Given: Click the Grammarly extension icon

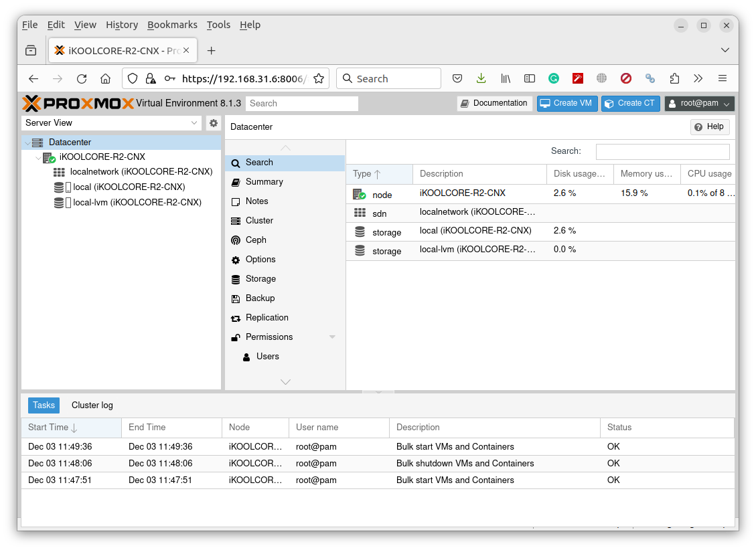Looking at the screenshot, I should [554, 78].
